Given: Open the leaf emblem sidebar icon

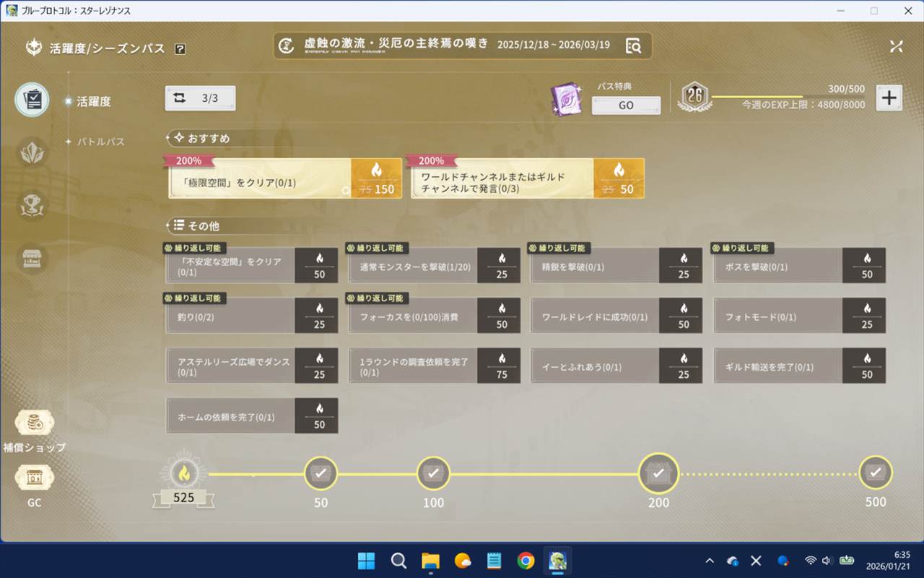Looking at the screenshot, I should coord(32,153).
